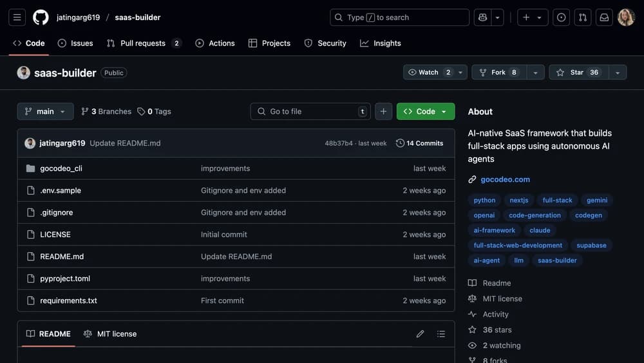Open Readme link in About sidebar
The width and height of the screenshot is (644, 363).
pyautogui.click(x=489, y=283)
